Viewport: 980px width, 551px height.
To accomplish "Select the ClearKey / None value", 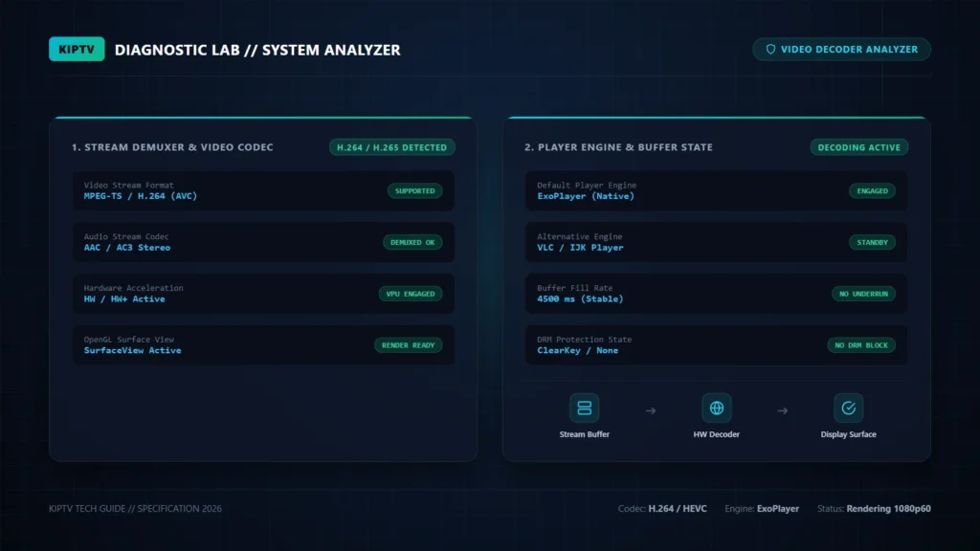I will click(x=577, y=350).
